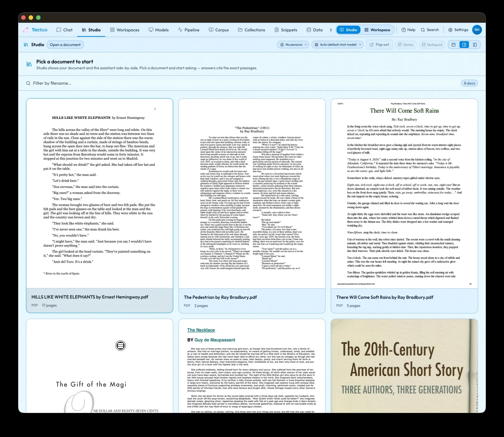Open the Data tab
The image size is (504, 437).
[x=314, y=30]
